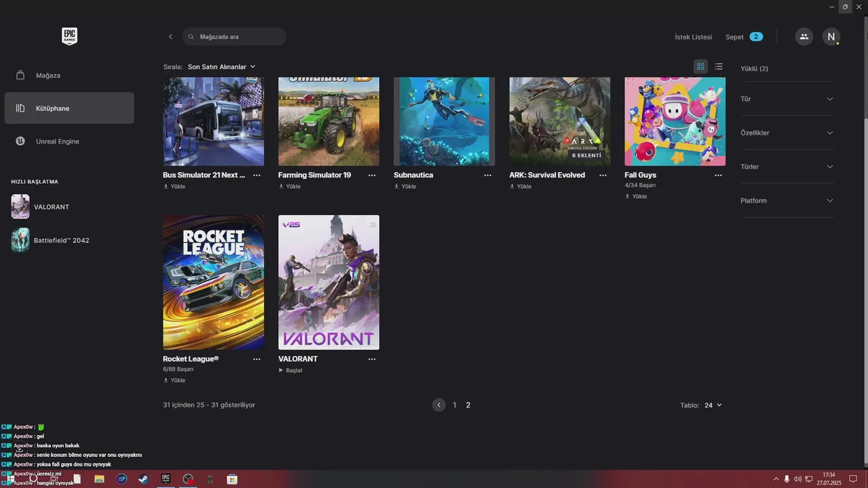Open the N profile avatar menu

coord(831,37)
